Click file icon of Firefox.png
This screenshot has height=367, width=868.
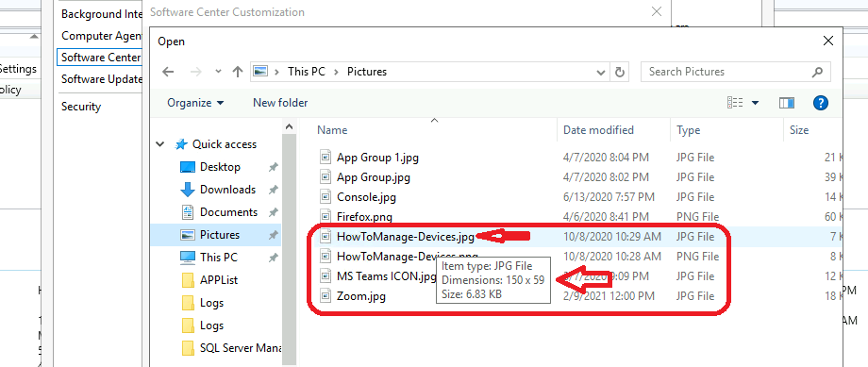tap(325, 217)
